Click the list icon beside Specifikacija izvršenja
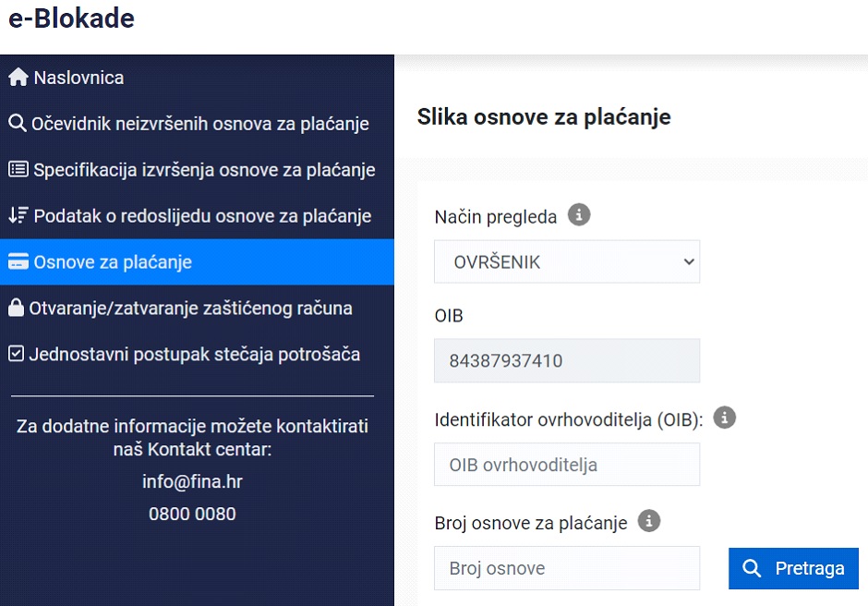868x606 pixels. pyautogui.click(x=18, y=170)
